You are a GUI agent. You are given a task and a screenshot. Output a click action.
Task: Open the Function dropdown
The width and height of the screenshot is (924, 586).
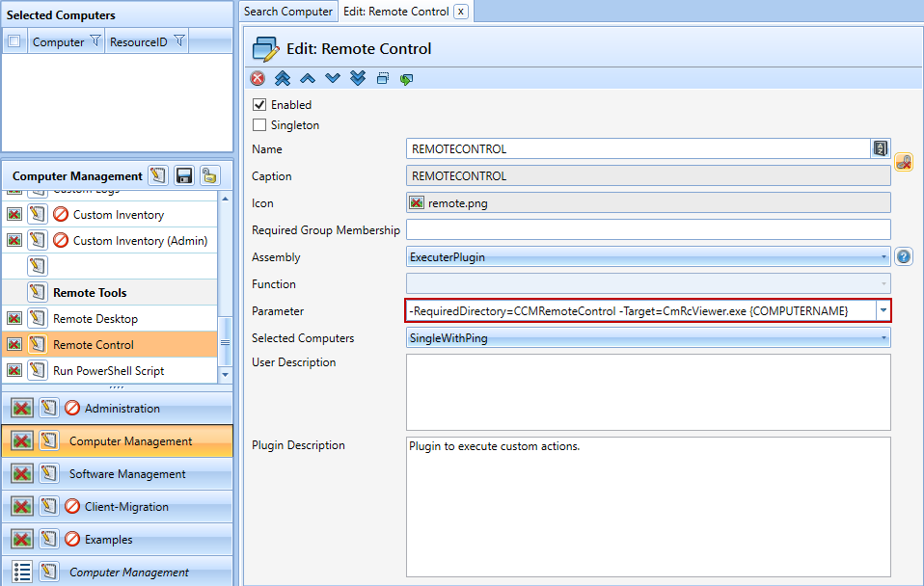click(648, 284)
